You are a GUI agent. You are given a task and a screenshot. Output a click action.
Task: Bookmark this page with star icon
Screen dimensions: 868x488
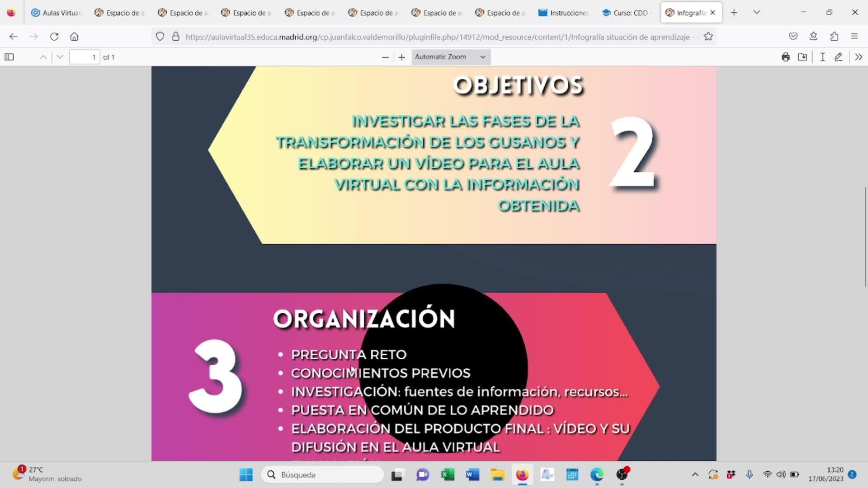[708, 37]
